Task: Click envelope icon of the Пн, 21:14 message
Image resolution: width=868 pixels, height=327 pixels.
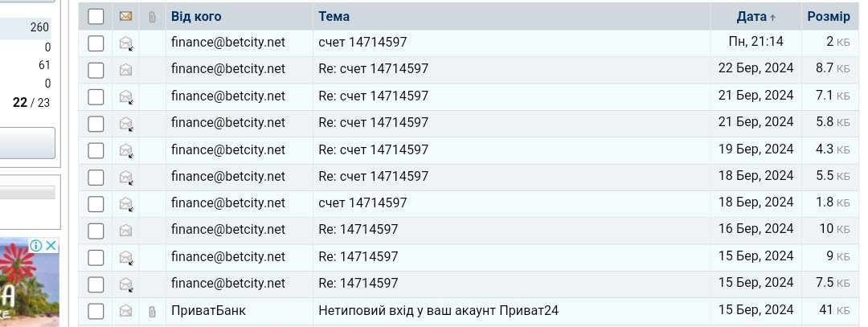Action: coord(125,43)
